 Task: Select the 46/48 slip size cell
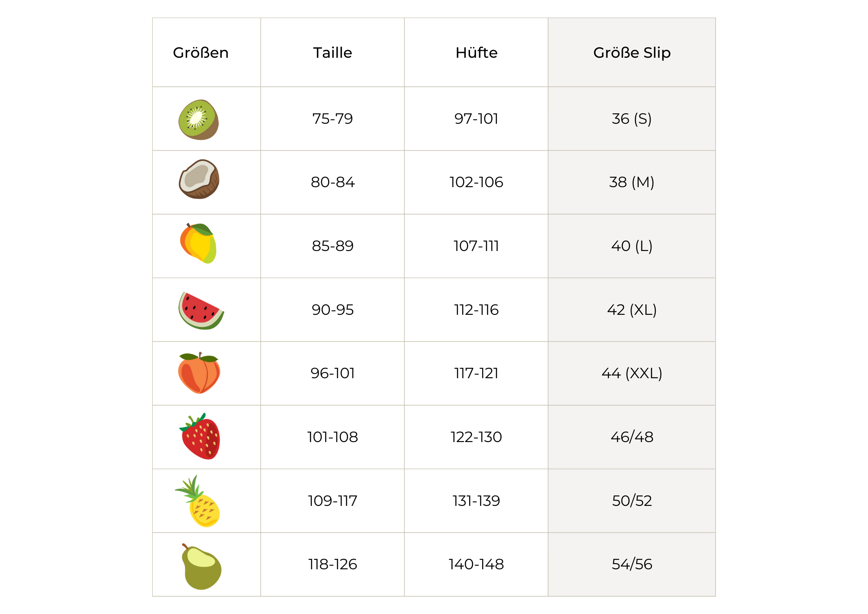[631, 437]
